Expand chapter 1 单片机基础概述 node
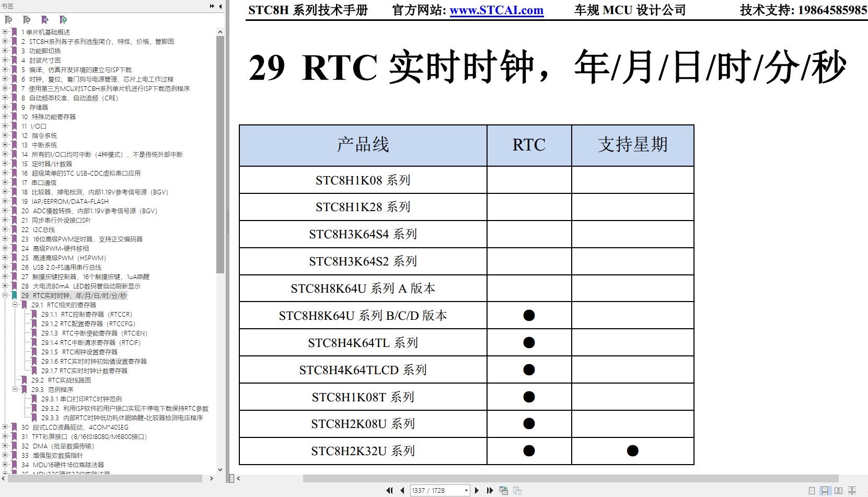Screen dimensions: 868x497 click(x=5, y=32)
